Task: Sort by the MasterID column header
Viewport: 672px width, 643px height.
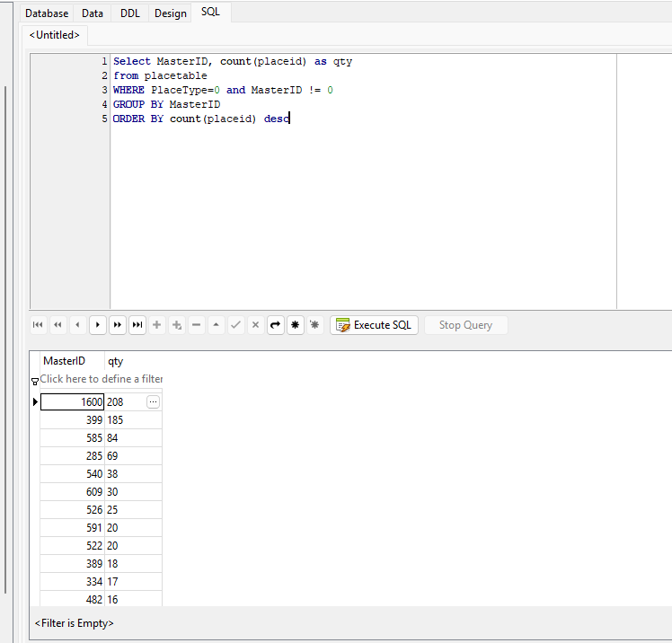Action: pos(72,361)
